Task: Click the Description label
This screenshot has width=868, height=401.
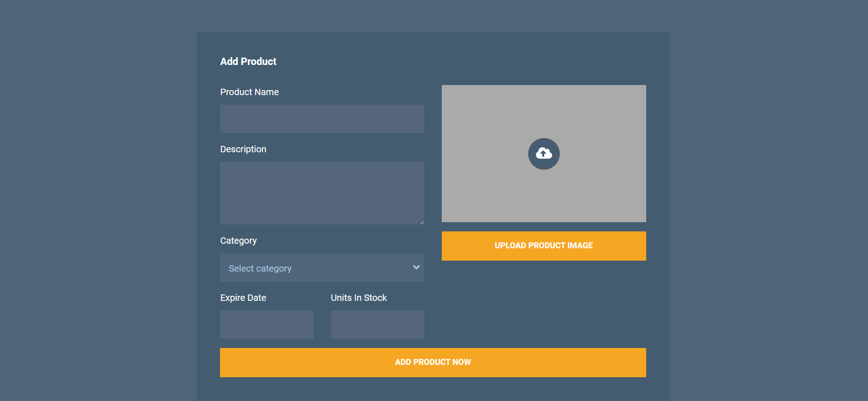Action: click(x=243, y=149)
